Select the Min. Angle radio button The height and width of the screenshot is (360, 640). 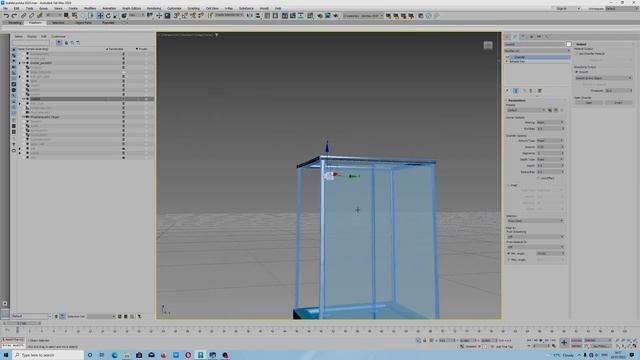tap(509, 253)
